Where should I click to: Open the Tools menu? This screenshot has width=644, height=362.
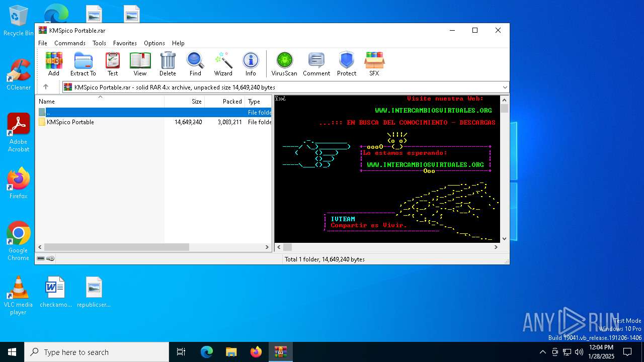(99, 43)
